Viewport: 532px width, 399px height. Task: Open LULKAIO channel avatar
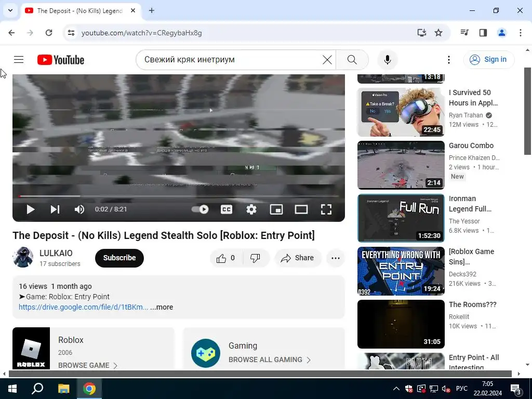(x=23, y=257)
